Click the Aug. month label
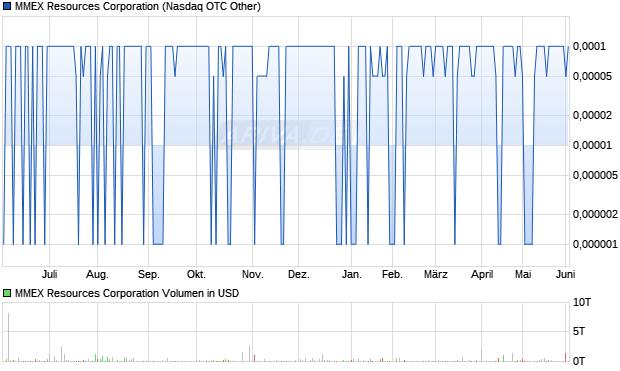This screenshot has width=620, height=371. coord(97,274)
